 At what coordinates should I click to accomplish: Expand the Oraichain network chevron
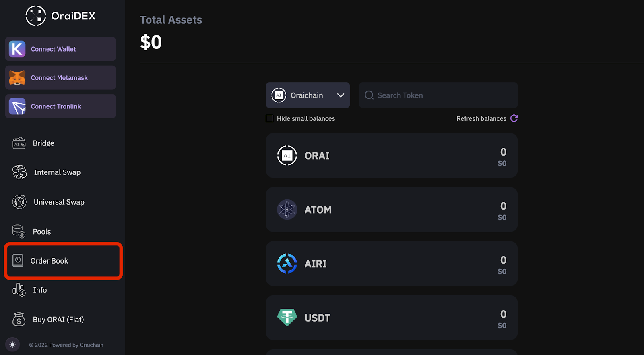pyautogui.click(x=341, y=95)
